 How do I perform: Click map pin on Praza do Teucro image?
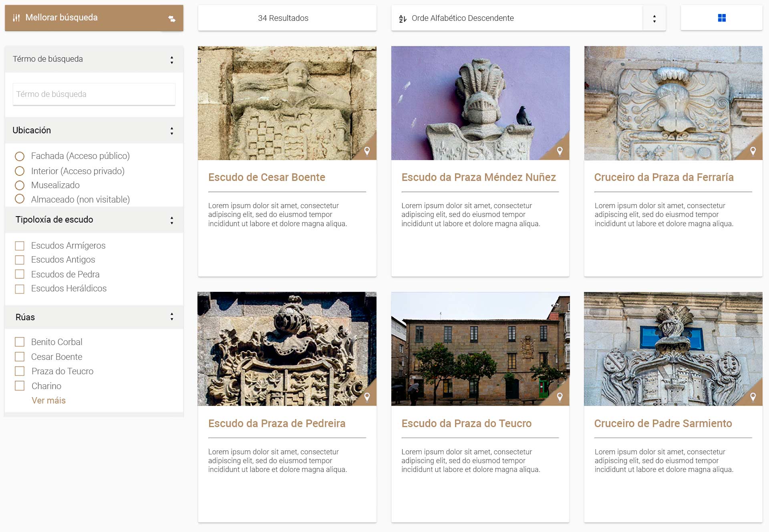coord(560,397)
